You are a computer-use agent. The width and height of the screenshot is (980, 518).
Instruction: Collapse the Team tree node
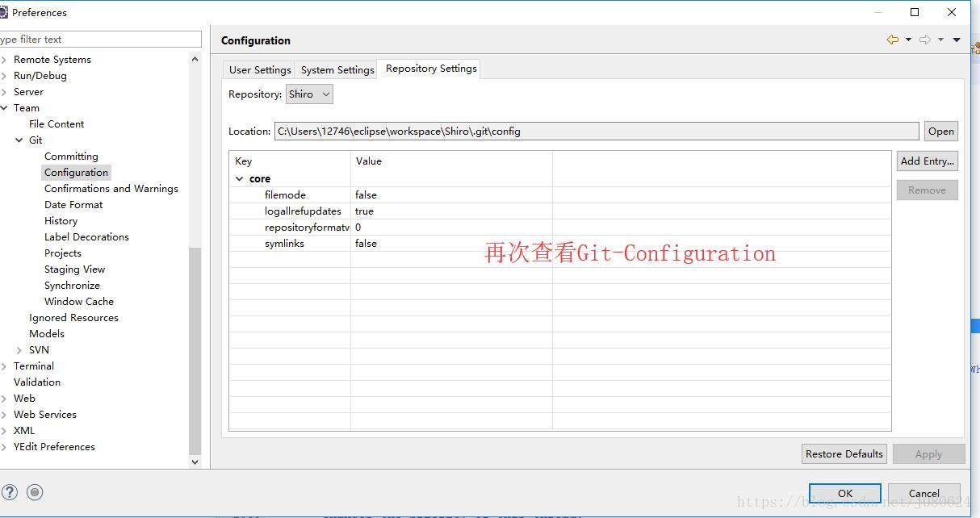[4, 107]
